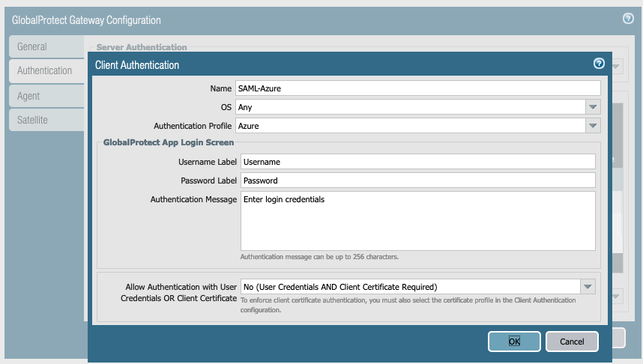Select the Authentication tab
643x364 pixels.
[x=45, y=70]
